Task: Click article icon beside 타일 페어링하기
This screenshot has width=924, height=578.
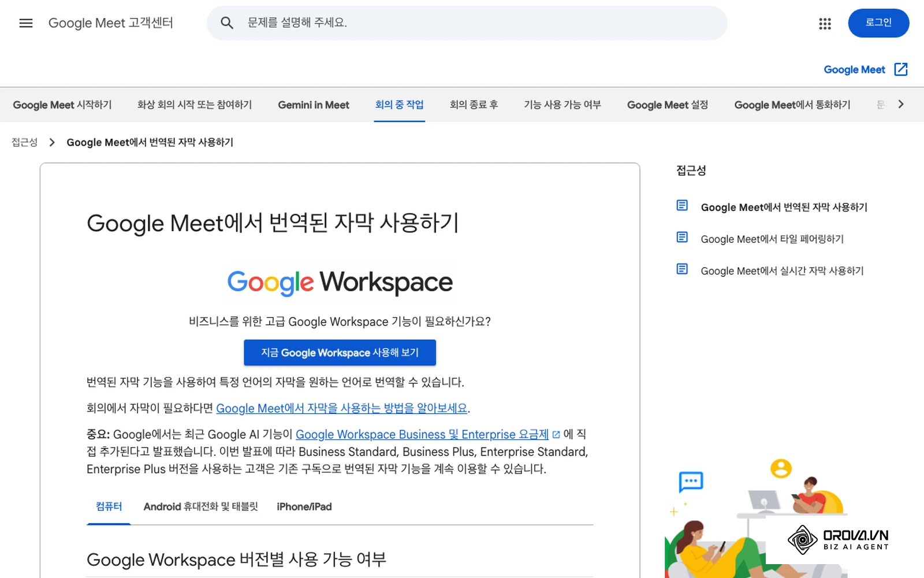Action: pos(682,238)
